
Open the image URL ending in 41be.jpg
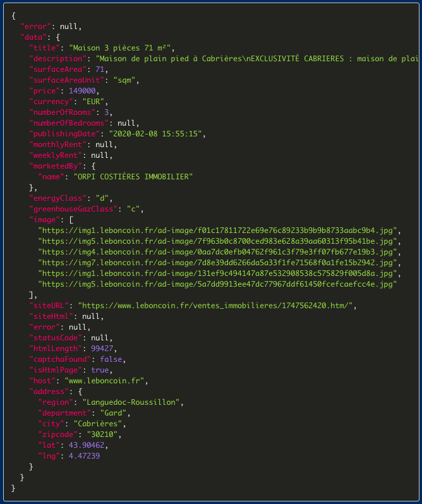pos(219,241)
